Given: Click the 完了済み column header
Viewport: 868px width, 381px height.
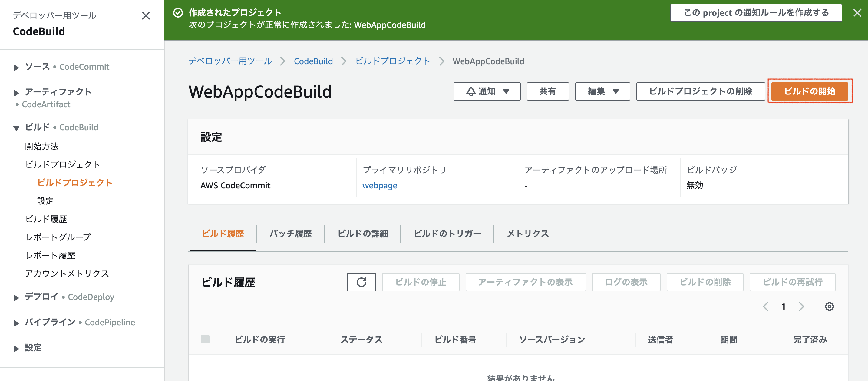Looking at the screenshot, I should pos(810,340).
